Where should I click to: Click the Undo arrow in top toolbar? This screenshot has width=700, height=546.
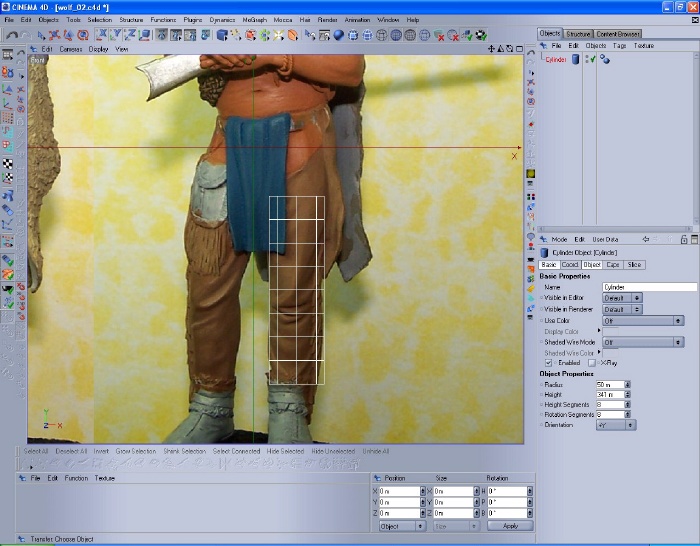click(11, 35)
